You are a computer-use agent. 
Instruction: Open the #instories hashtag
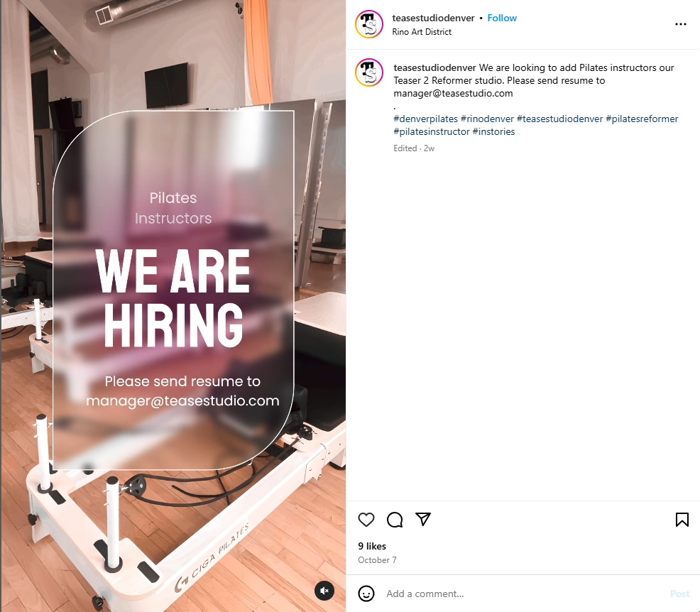tap(493, 131)
